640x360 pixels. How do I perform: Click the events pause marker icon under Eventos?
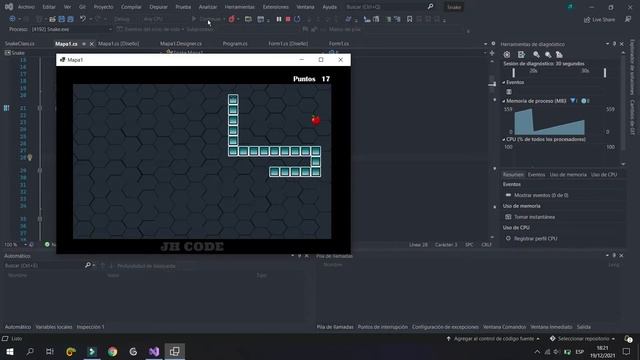tap(509, 91)
